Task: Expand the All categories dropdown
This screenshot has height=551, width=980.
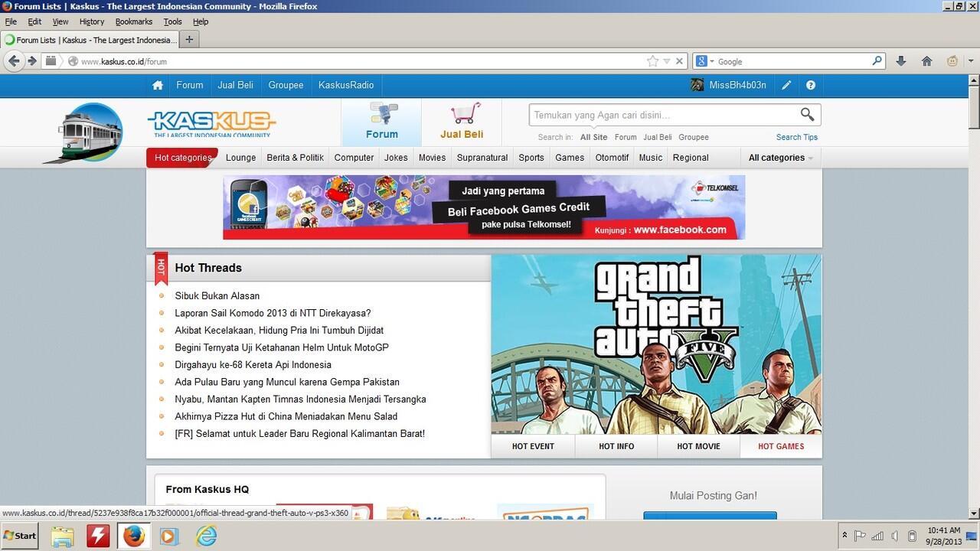Action: [x=780, y=158]
